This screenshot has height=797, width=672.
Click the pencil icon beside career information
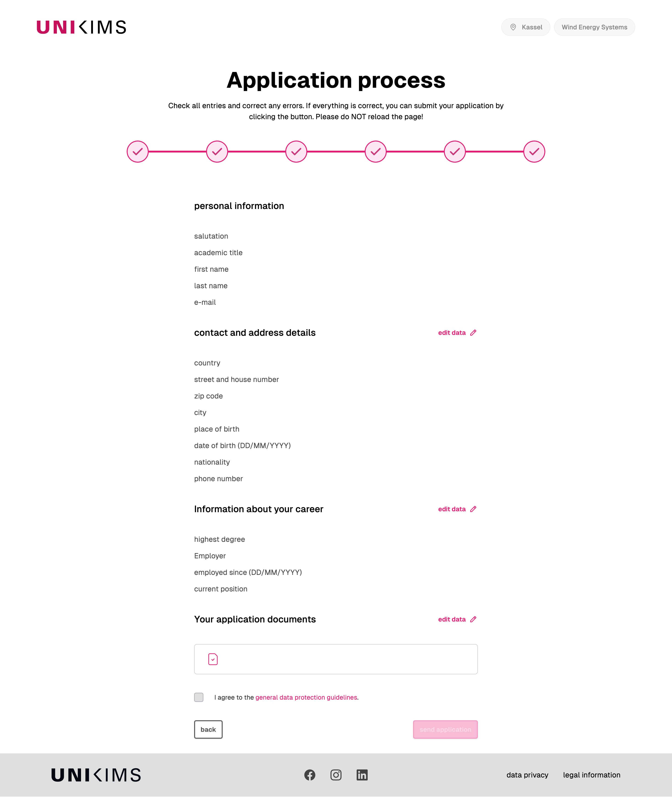click(x=473, y=509)
